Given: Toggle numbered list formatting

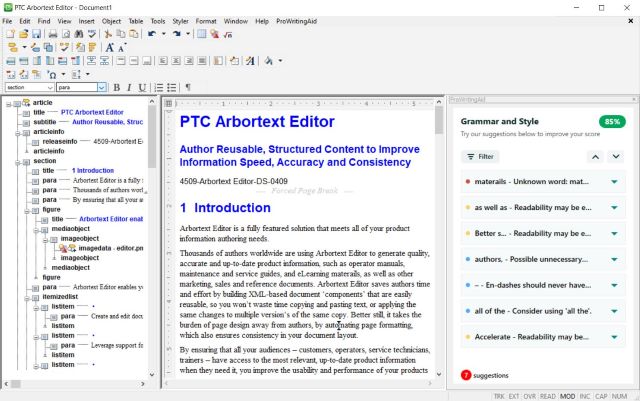Looking at the screenshot, I should 159,87.
